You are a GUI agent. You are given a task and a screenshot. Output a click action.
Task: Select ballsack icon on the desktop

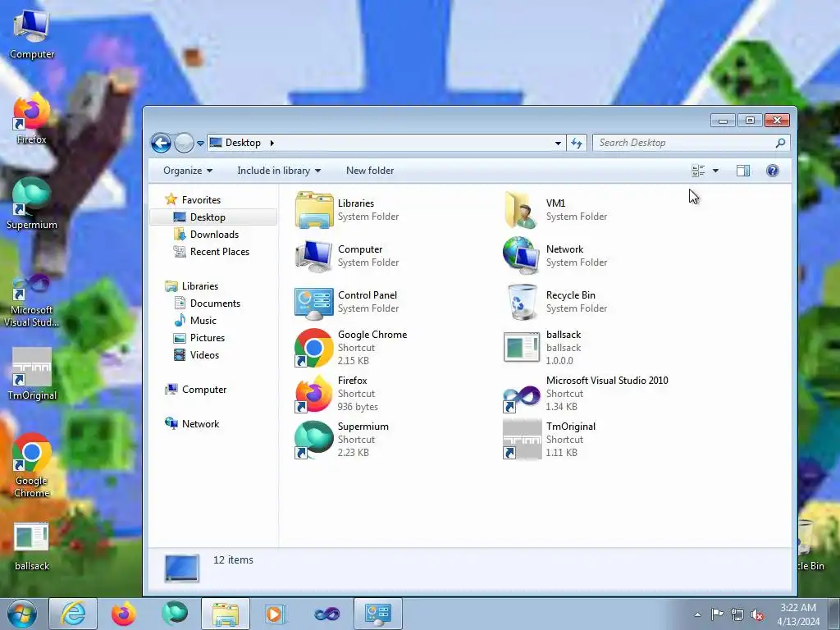point(32,546)
